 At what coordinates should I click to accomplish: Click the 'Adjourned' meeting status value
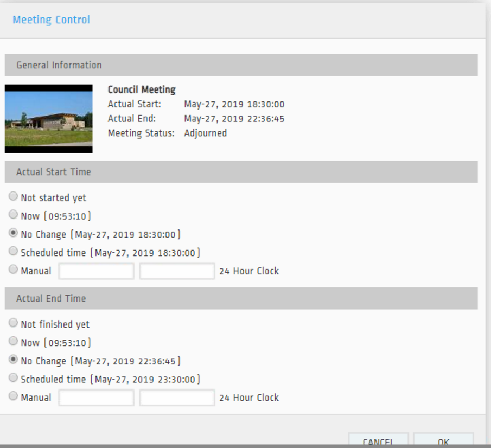tap(206, 133)
